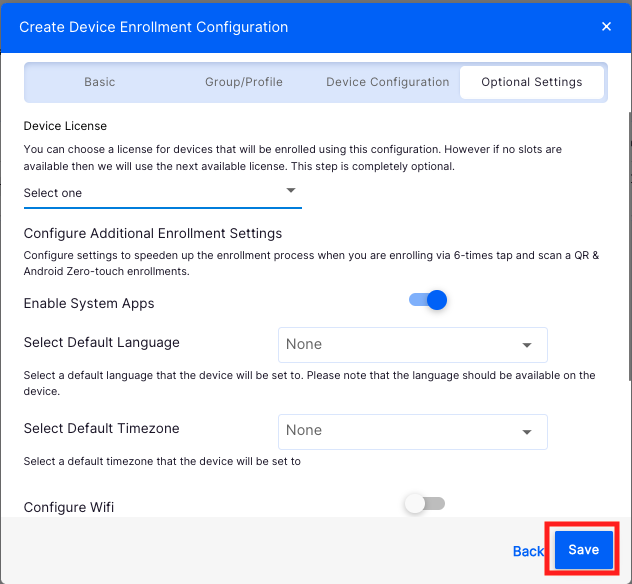Switch to the Basic tab

click(100, 82)
